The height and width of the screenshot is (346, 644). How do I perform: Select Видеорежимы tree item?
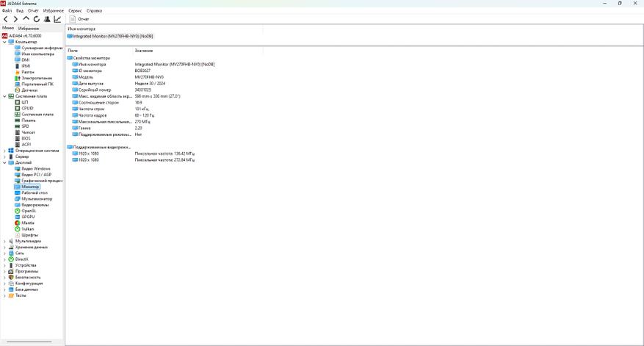[x=35, y=205]
